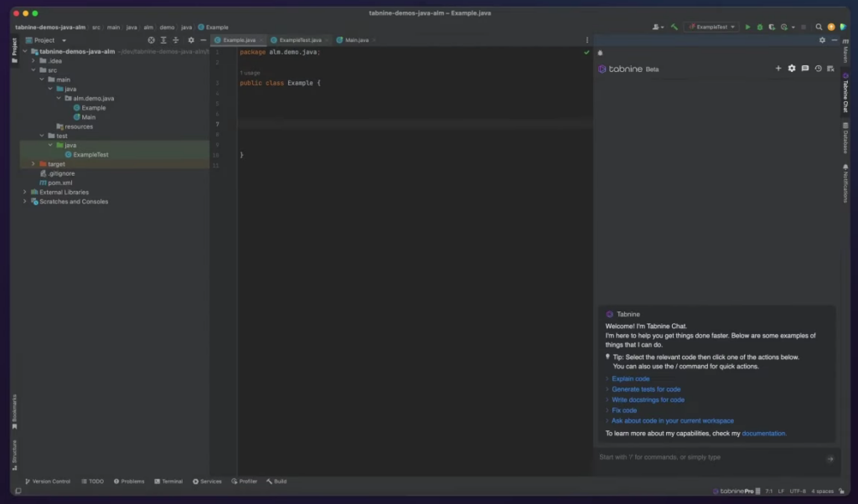Toggle the Structure tool window
Image resolution: width=858 pixels, height=504 pixels.
tap(14, 452)
